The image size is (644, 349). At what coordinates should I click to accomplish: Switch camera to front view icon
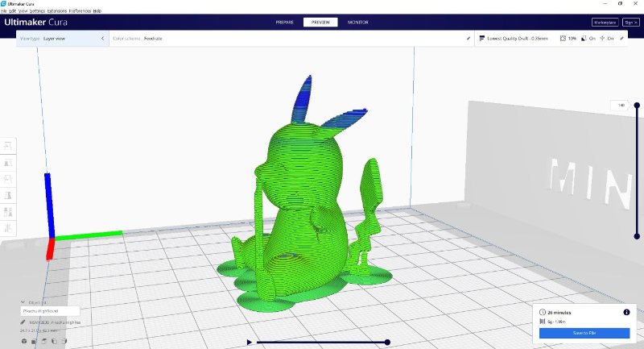pyautogui.click(x=34, y=341)
